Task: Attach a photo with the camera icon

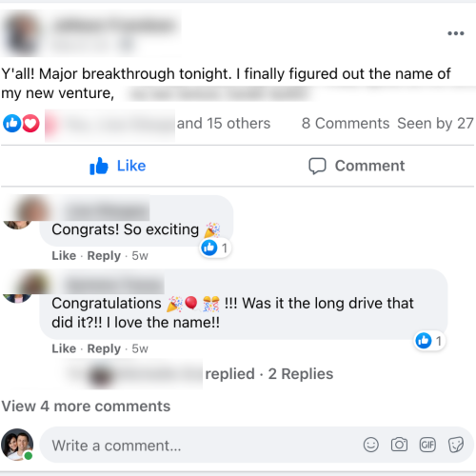Action: [399, 445]
